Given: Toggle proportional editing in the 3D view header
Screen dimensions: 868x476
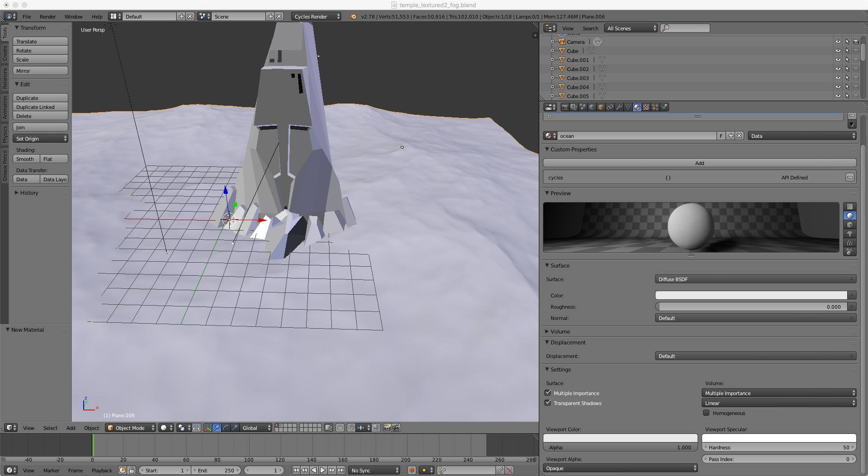Looking at the screenshot, I should pyautogui.click(x=340, y=428).
